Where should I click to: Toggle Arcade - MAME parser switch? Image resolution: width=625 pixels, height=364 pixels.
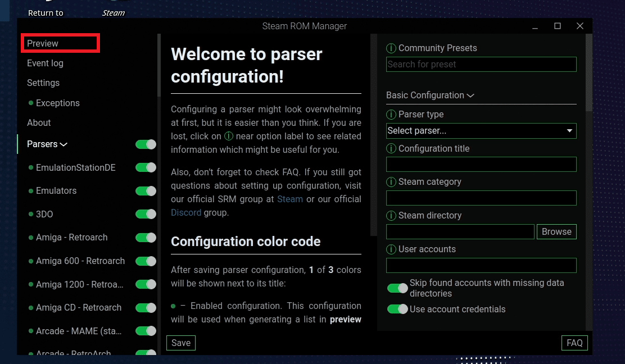tap(146, 331)
